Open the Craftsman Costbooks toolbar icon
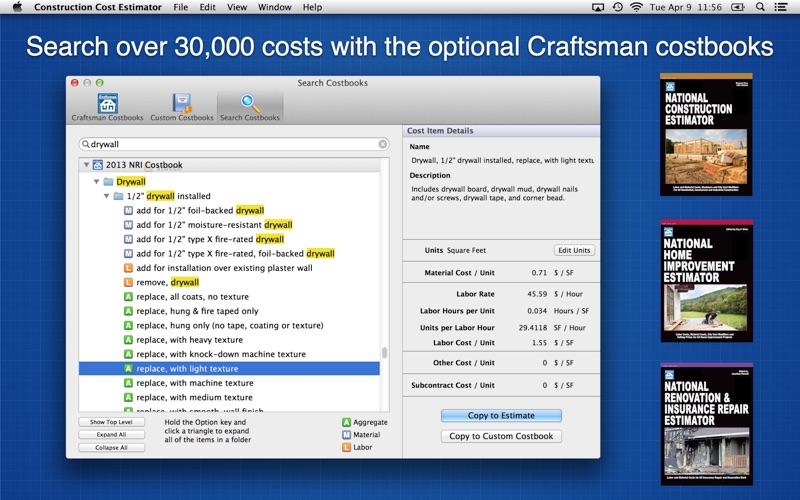 [x=107, y=104]
